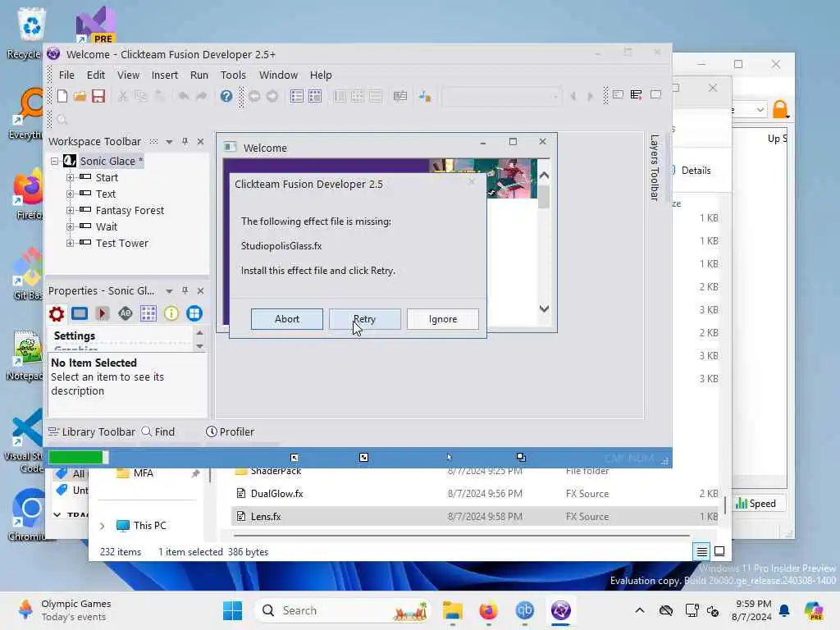Image resolution: width=840 pixels, height=630 pixels.
Task: Click the Windows Start button
Action: [232, 610]
